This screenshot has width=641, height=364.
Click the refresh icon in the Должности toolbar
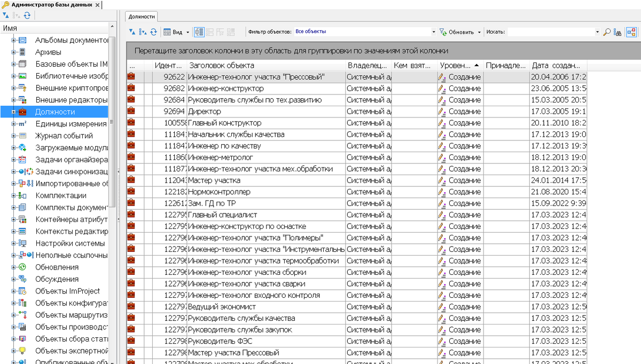[153, 32]
